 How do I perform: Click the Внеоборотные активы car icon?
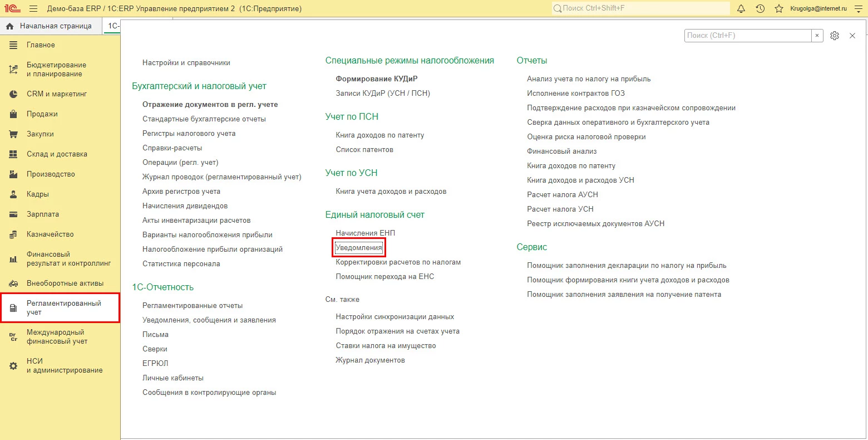click(x=14, y=283)
